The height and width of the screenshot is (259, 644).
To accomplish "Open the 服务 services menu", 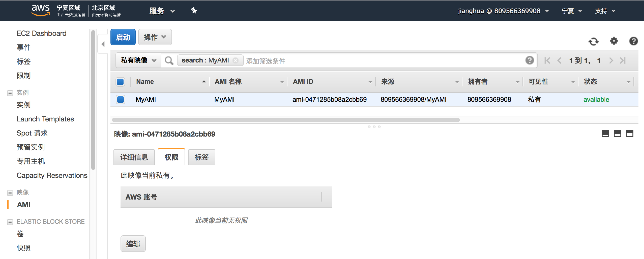I will [162, 11].
